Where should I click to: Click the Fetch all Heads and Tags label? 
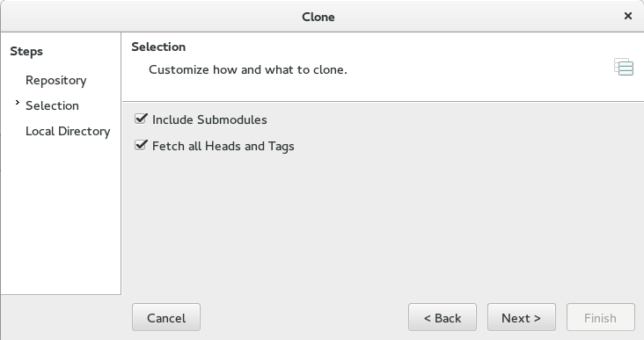[223, 147]
